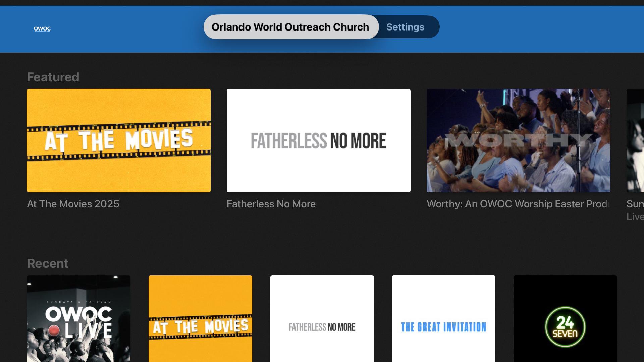
Task: Open At The Movies recent thumbnail
Action: pyautogui.click(x=200, y=318)
